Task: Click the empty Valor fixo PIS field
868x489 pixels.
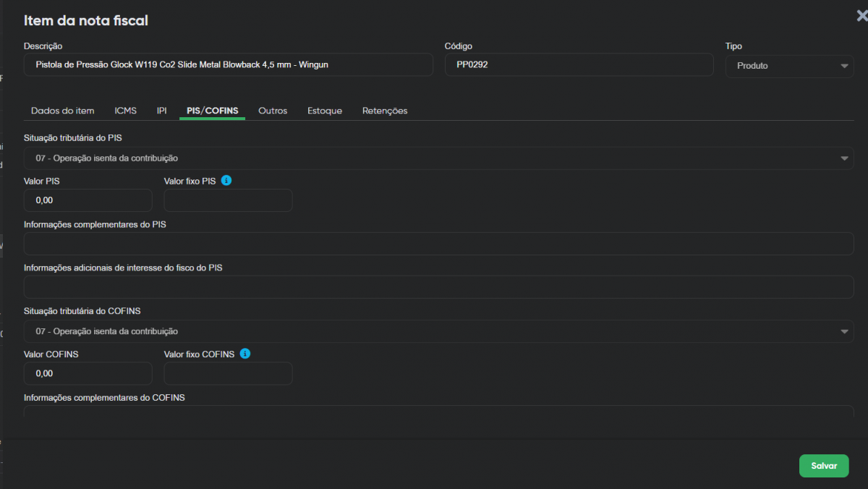Action: point(228,200)
